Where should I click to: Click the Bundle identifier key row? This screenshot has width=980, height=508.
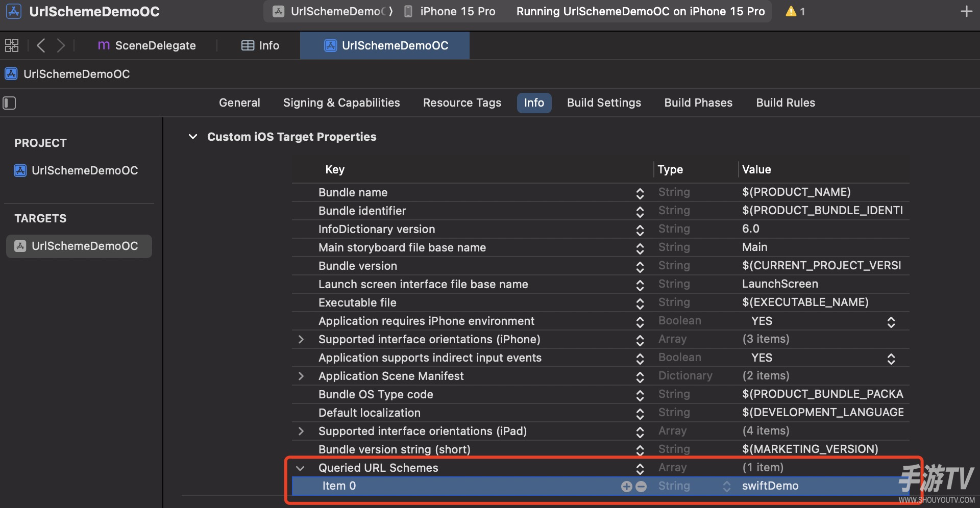coord(362,211)
